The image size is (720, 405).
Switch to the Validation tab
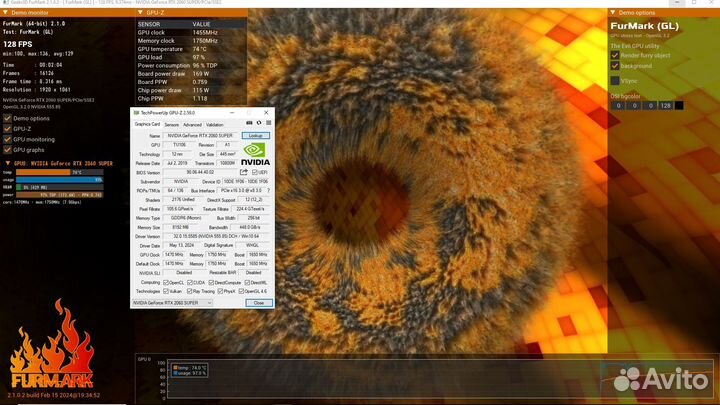point(214,125)
